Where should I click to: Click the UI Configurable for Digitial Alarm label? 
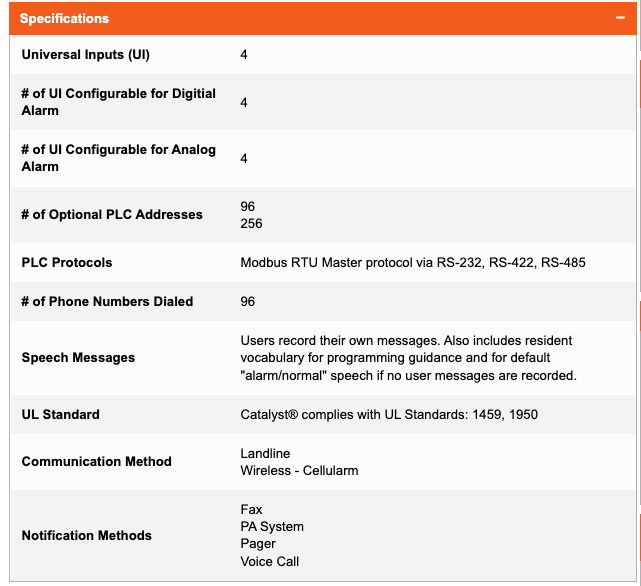point(118,102)
